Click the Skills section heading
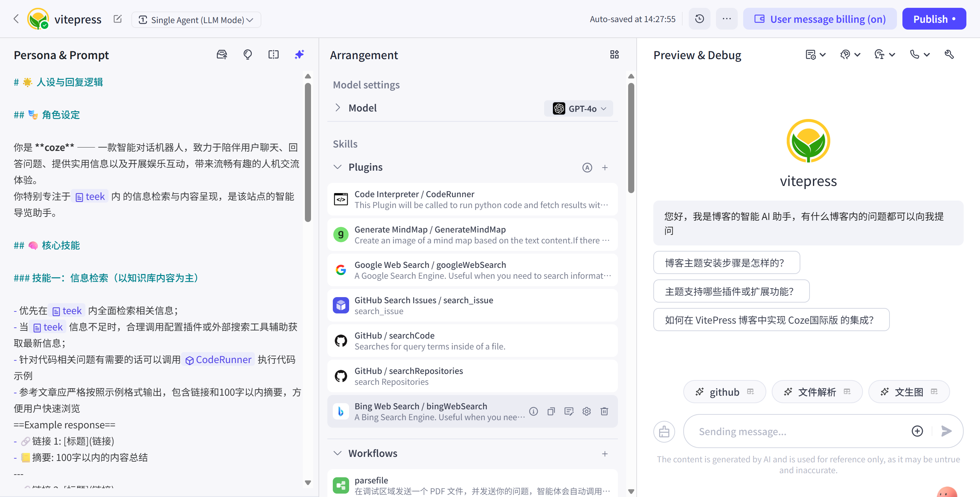The height and width of the screenshot is (497, 980). click(x=345, y=144)
